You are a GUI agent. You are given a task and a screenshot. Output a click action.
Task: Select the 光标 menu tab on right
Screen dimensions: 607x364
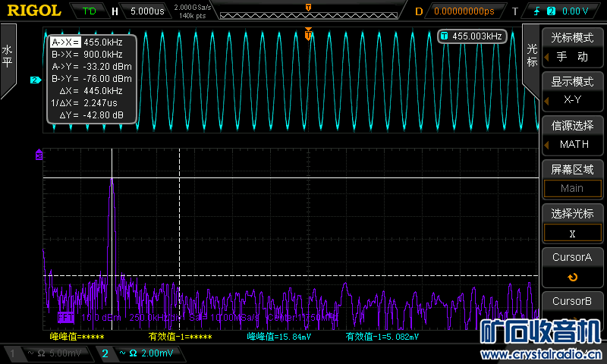pyautogui.click(x=532, y=55)
